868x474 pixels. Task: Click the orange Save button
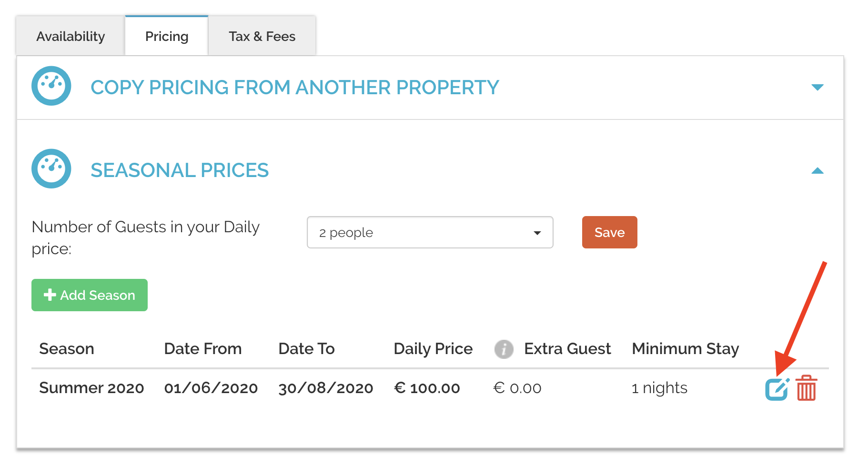pyautogui.click(x=609, y=232)
